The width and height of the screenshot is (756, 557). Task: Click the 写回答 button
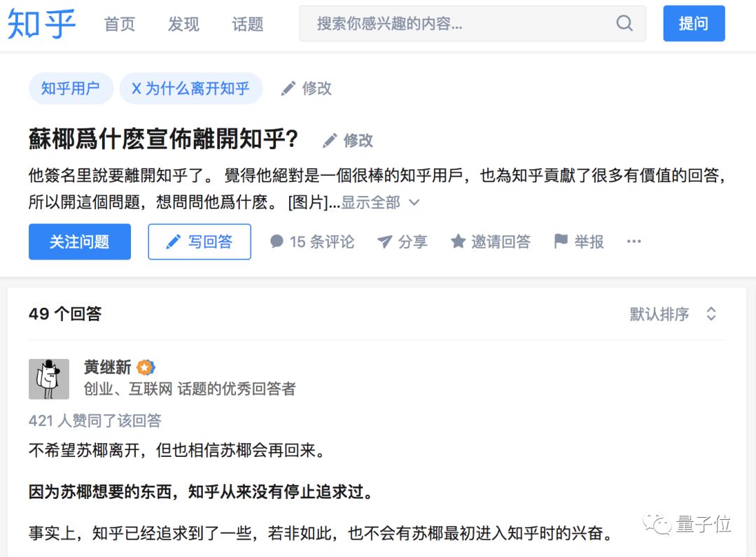pos(199,242)
